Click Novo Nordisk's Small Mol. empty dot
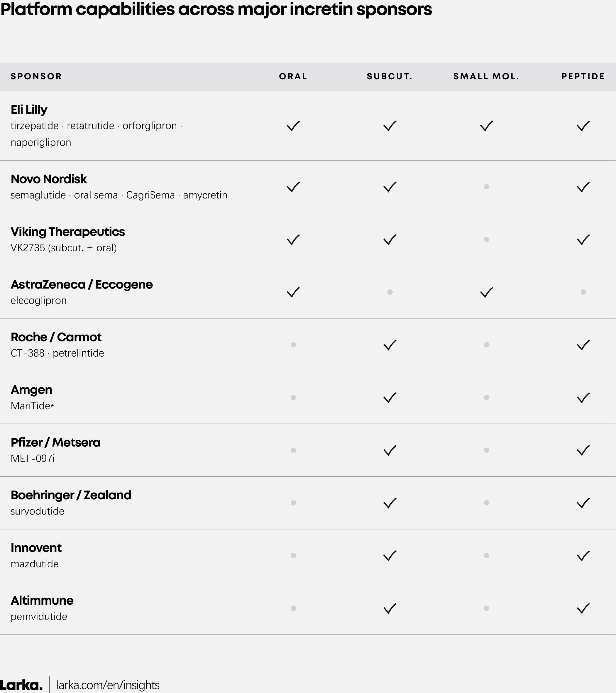616x693 pixels. click(487, 187)
